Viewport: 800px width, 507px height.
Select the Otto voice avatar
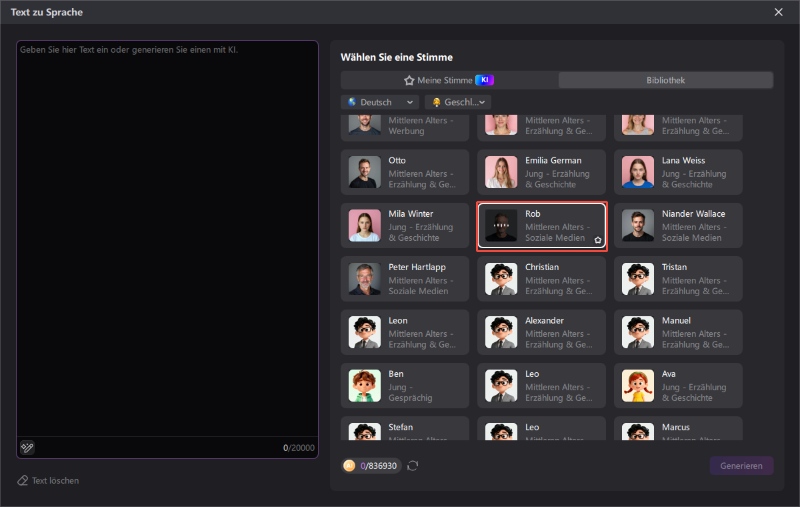[364, 172]
